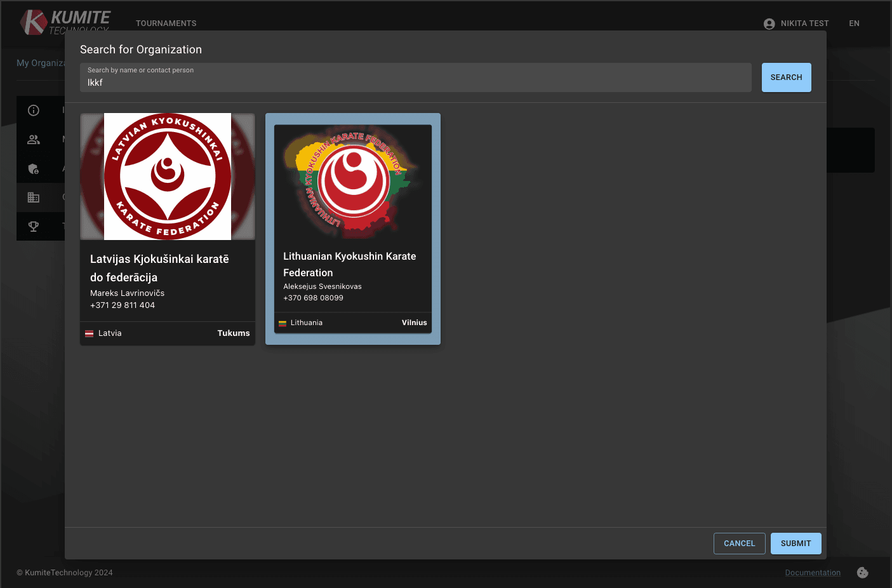Click TOURNAMENTS in the top navigation
The width and height of the screenshot is (892, 588).
166,23
